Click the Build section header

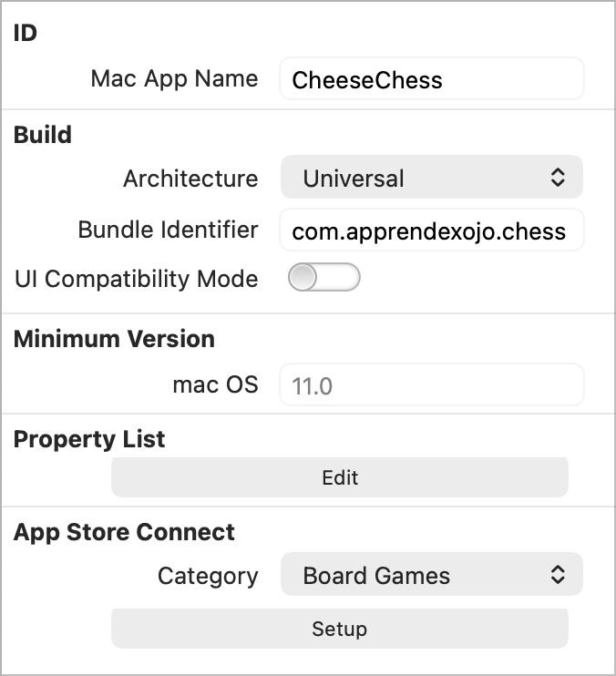[43, 135]
